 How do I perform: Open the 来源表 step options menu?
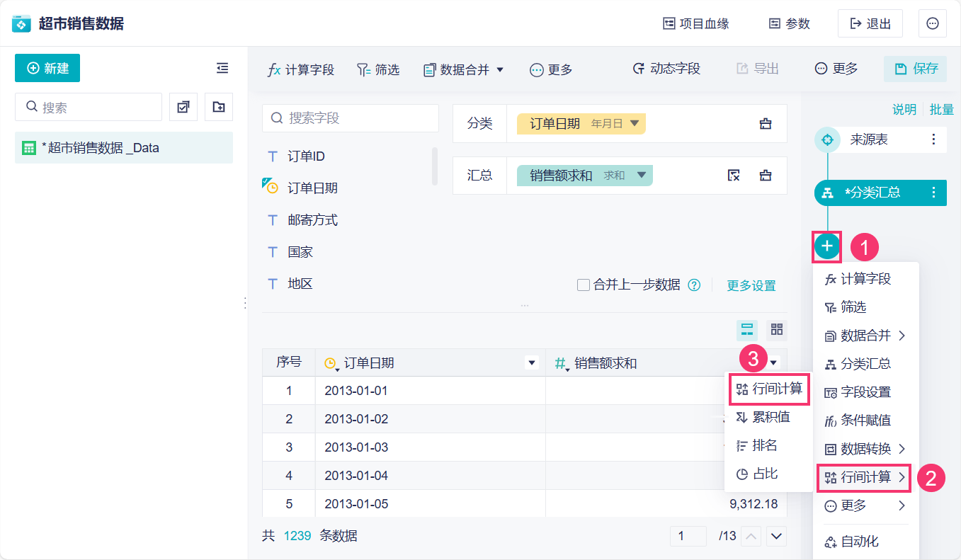coord(933,139)
